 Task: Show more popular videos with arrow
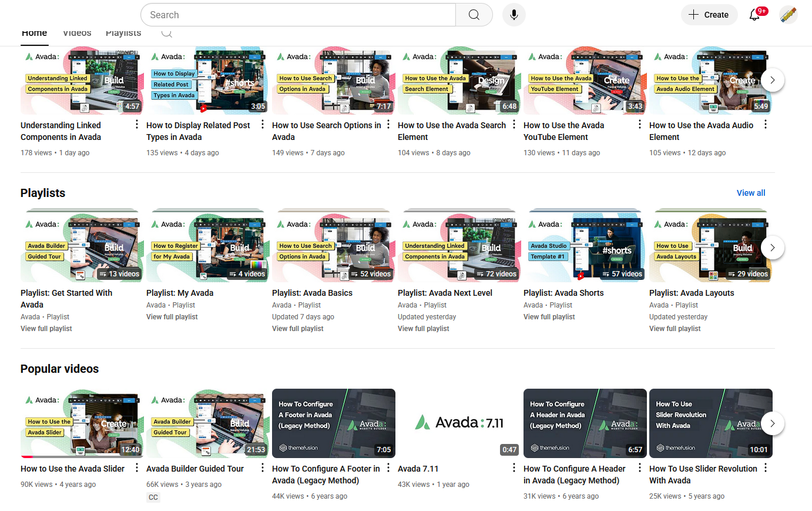(x=773, y=423)
